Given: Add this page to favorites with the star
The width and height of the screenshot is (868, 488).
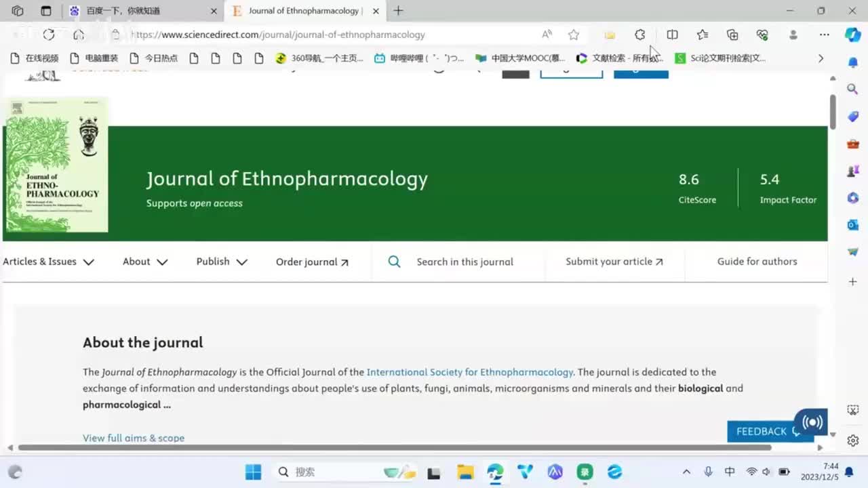Looking at the screenshot, I should 574,35.
